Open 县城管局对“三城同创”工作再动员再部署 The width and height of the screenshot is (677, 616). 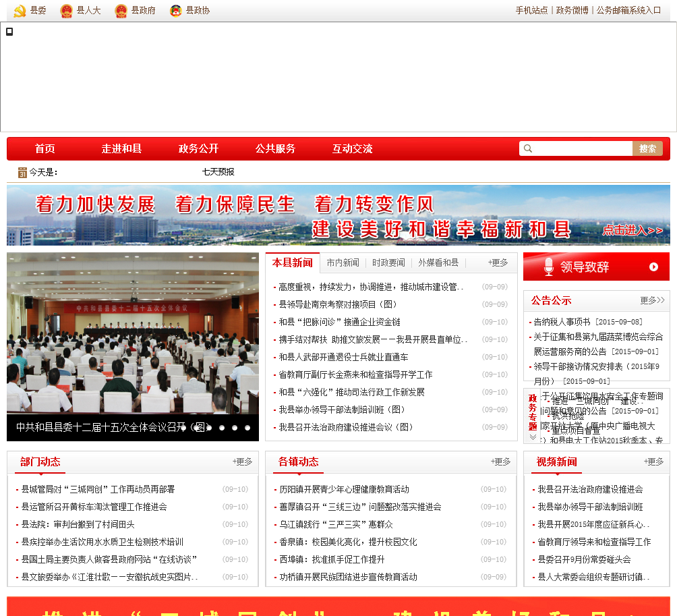[98, 489]
